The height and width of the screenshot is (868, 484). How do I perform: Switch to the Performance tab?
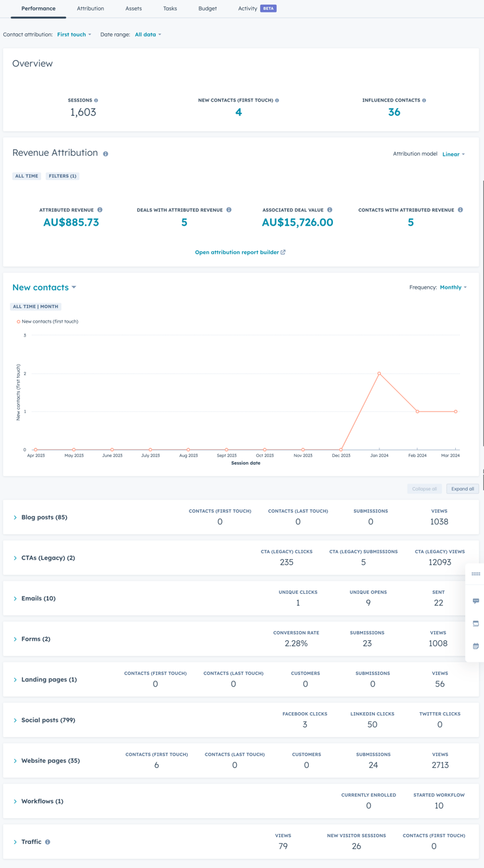[x=39, y=9]
